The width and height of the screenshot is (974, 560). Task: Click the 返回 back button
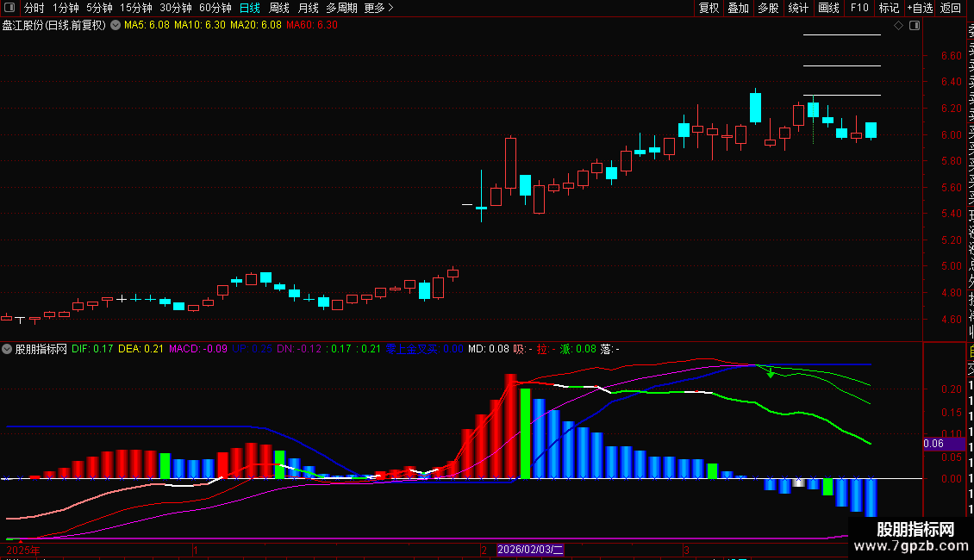pyautogui.click(x=951, y=8)
